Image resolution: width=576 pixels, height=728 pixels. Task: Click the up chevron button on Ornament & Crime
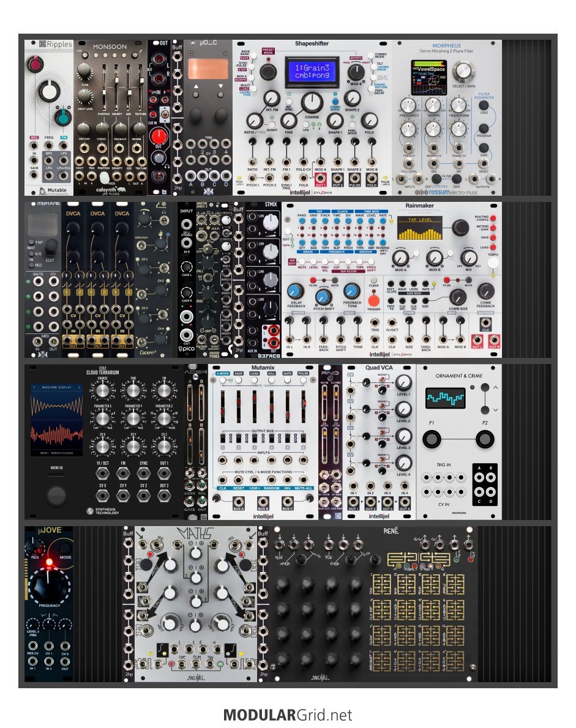tap(485, 387)
